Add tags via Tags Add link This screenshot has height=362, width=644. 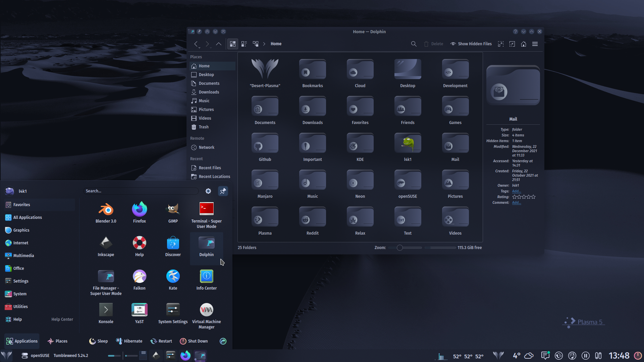point(517,191)
